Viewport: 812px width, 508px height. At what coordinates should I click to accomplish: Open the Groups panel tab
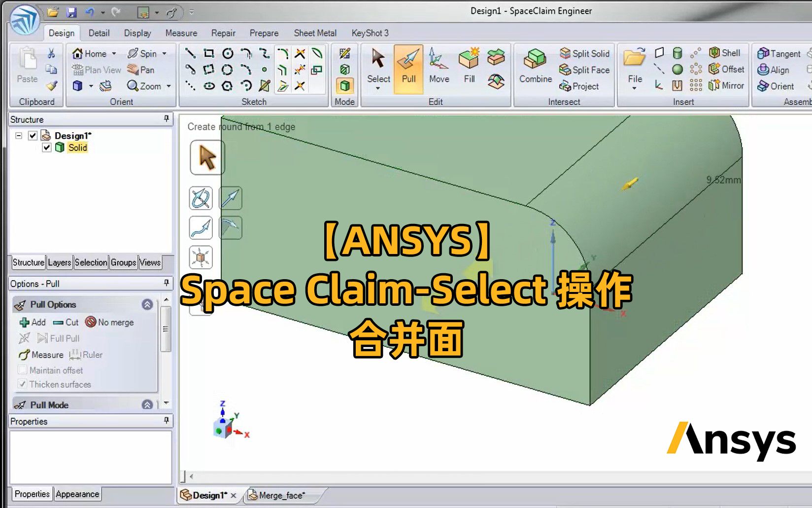(x=123, y=262)
